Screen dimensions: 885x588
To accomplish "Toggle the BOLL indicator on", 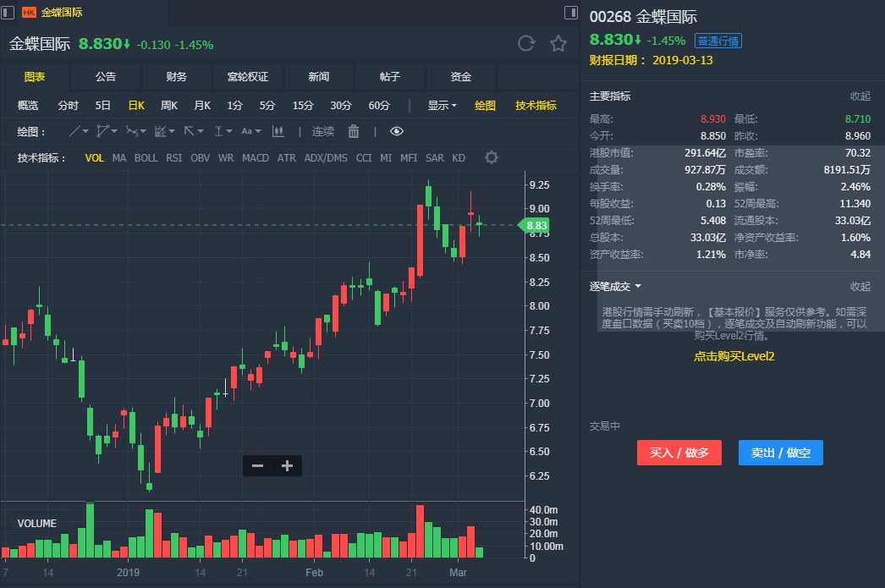I will tap(146, 157).
